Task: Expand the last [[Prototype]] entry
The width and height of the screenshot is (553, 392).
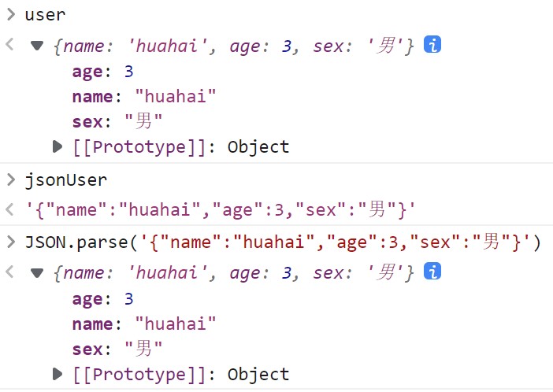Action: click(x=57, y=373)
